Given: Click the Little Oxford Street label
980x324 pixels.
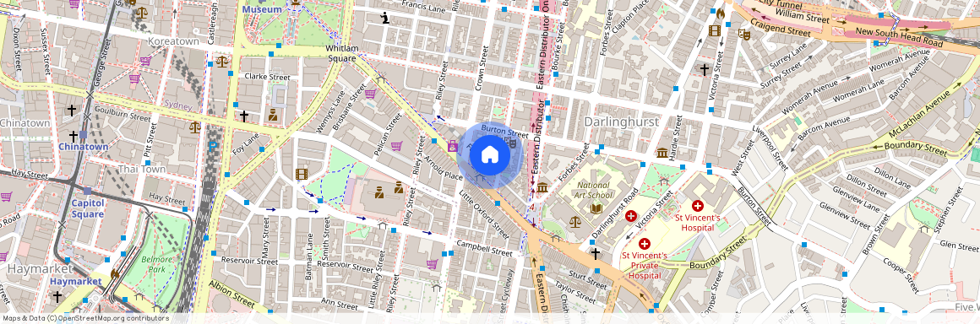Looking at the screenshot, I should [x=484, y=213].
